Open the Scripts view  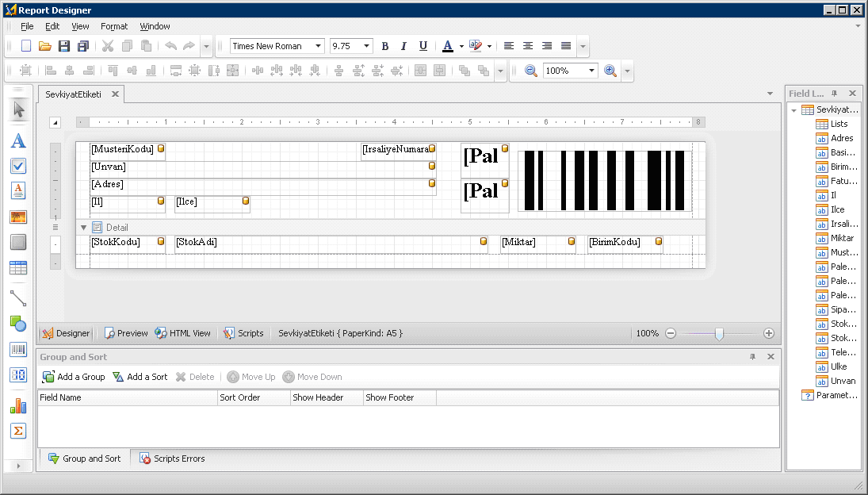pos(243,333)
